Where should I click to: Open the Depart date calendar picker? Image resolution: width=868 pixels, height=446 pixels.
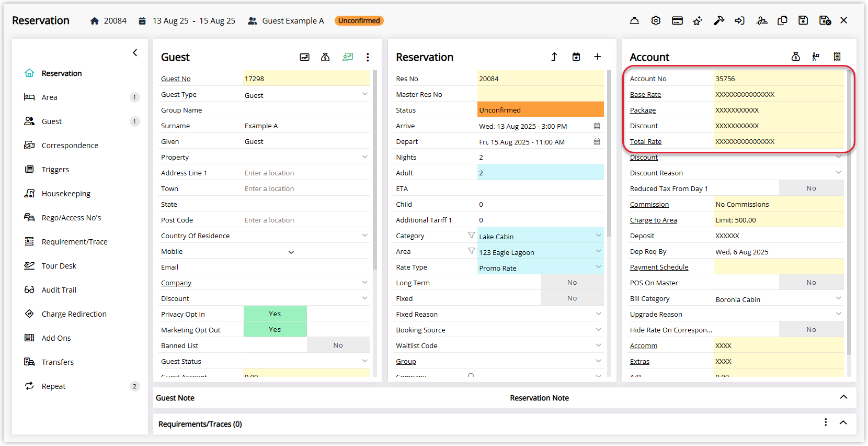click(597, 142)
